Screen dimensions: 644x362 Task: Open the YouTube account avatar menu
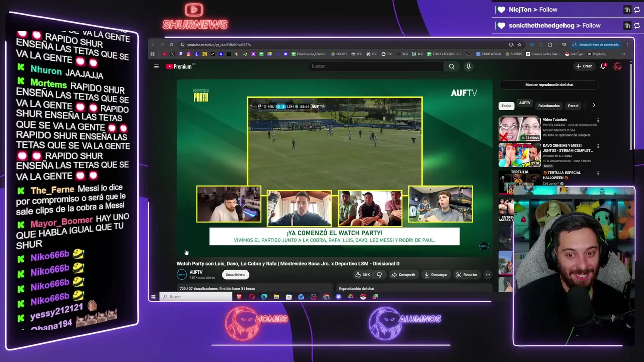(x=617, y=66)
